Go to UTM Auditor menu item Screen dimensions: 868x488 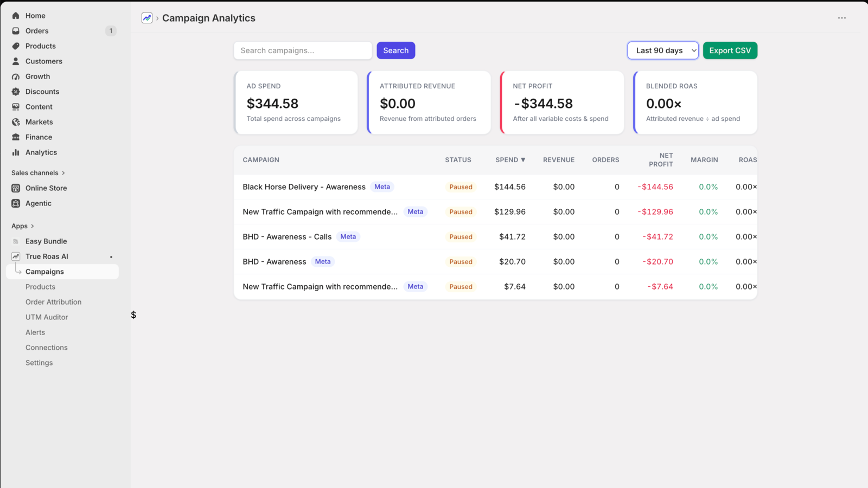pos(47,317)
